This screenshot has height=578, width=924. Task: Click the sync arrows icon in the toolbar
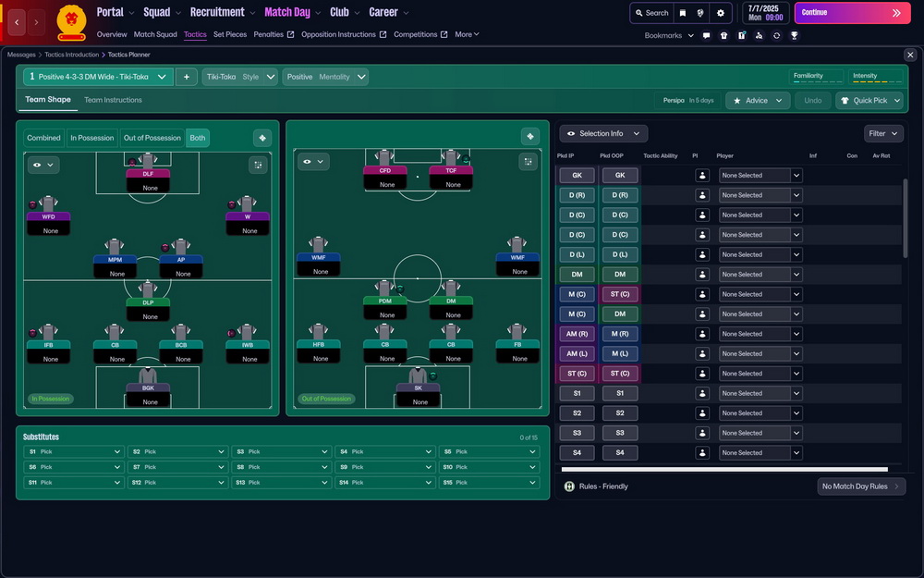tap(777, 34)
